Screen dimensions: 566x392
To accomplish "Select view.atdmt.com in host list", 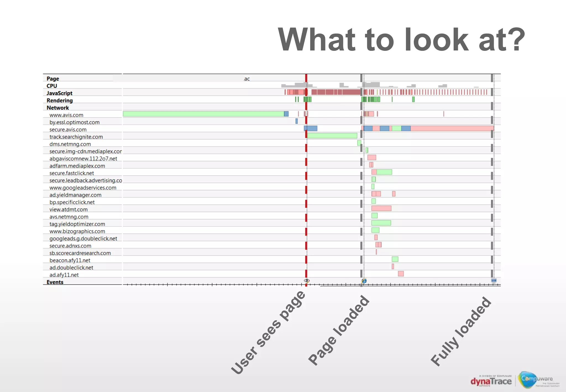I will point(68,210).
